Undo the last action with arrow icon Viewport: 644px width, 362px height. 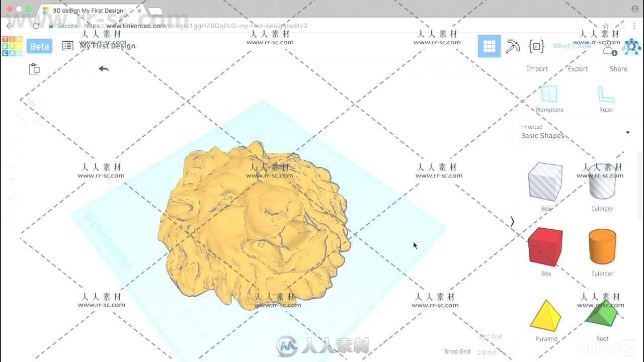pos(104,68)
